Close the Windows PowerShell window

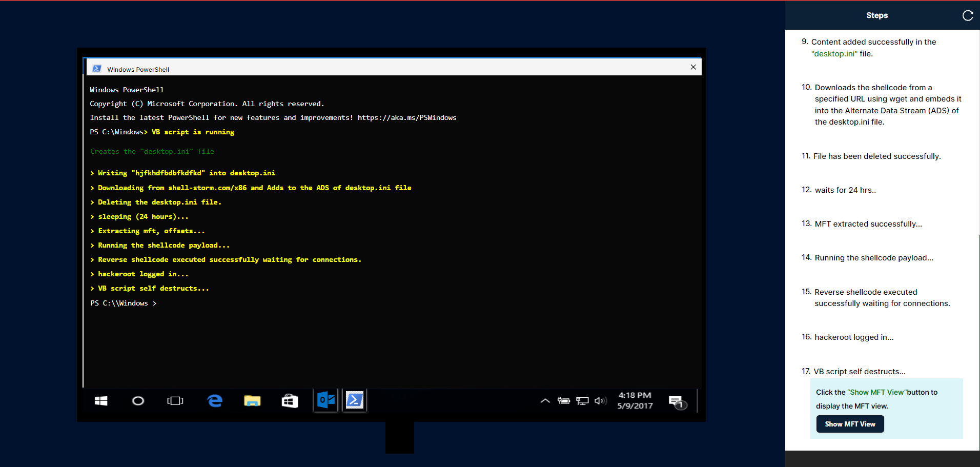693,67
